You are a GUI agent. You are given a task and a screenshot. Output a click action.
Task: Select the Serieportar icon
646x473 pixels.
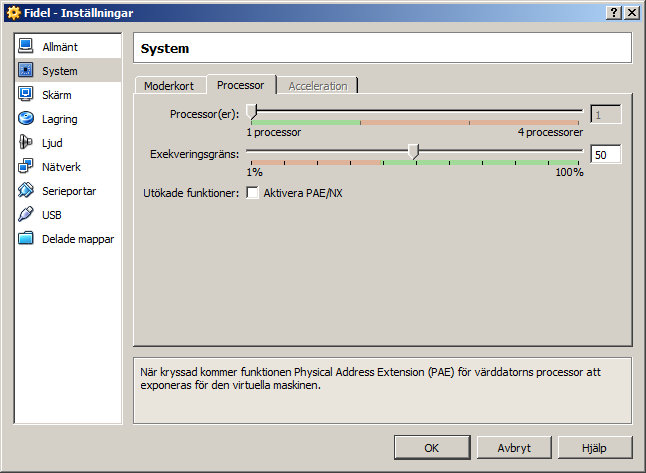pyautogui.click(x=26, y=191)
